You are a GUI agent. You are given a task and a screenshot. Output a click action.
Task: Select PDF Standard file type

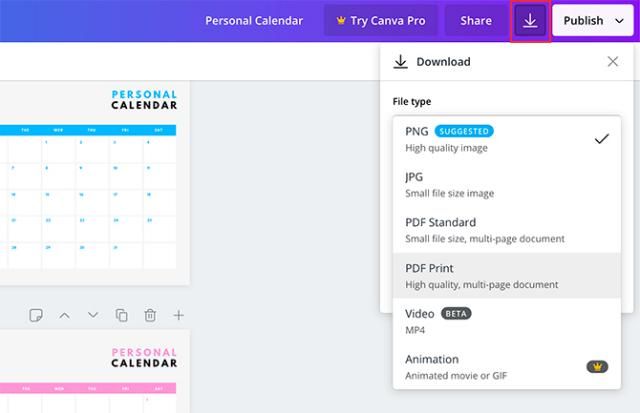click(507, 230)
